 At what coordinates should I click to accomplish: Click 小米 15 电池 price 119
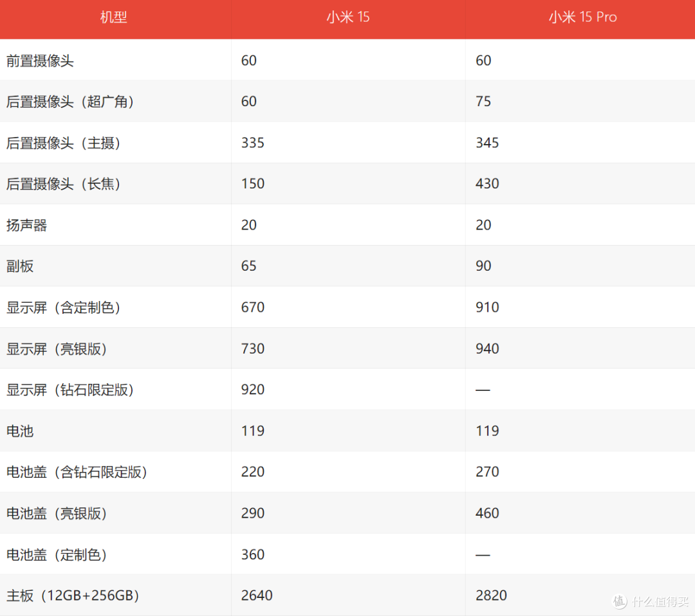click(253, 431)
